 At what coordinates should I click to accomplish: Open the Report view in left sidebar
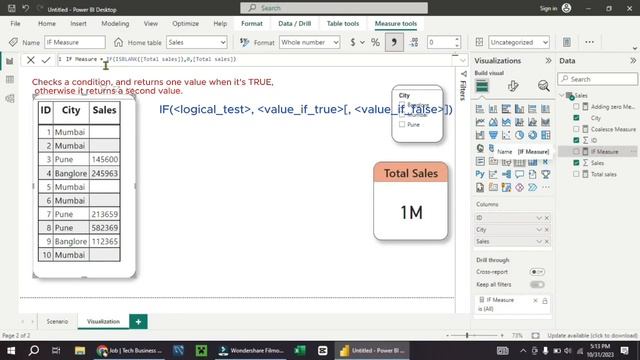[10, 61]
